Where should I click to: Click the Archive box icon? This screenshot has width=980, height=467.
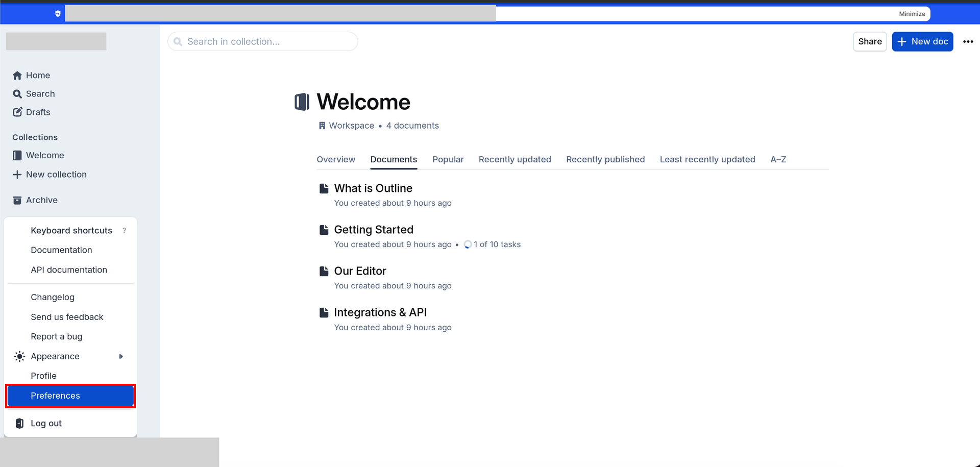point(17,200)
